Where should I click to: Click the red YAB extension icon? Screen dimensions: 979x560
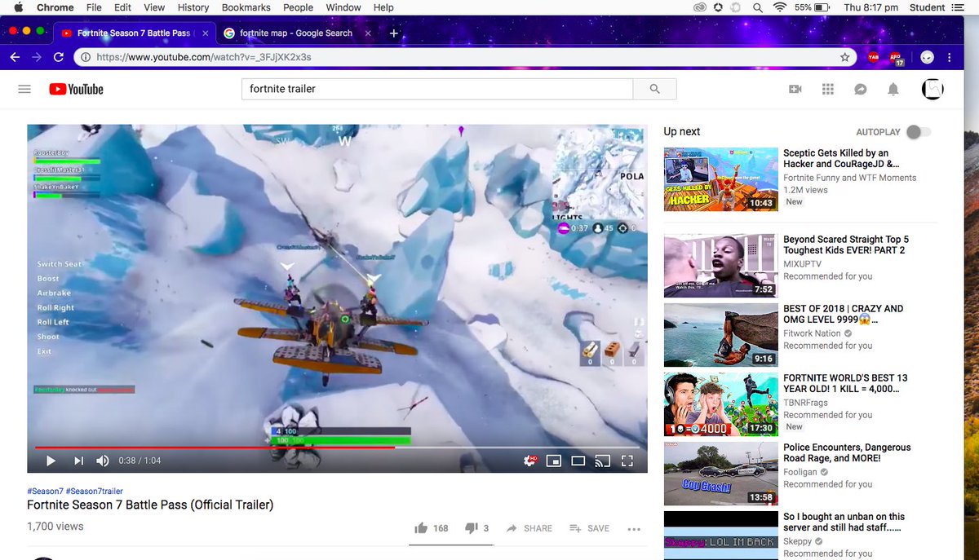[873, 58]
